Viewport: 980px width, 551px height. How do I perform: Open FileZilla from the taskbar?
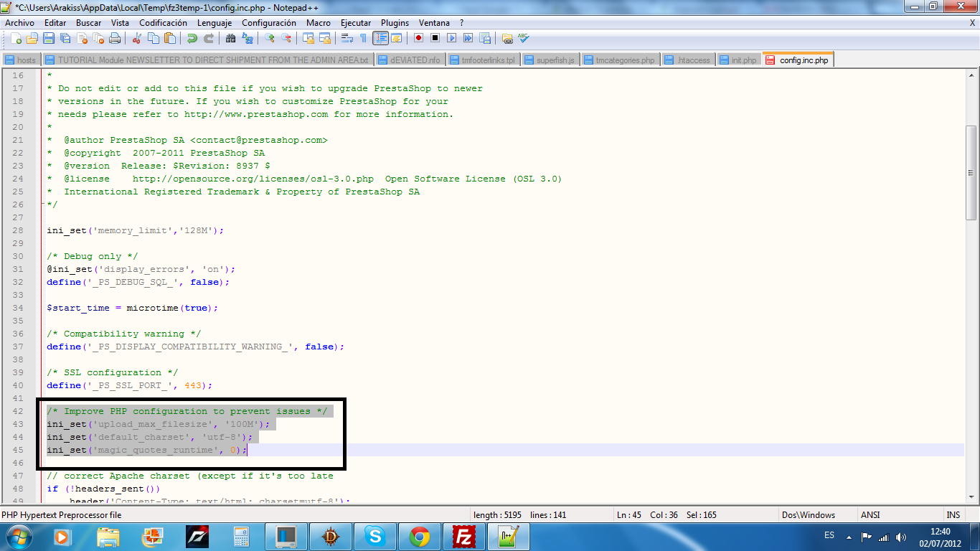pos(464,537)
